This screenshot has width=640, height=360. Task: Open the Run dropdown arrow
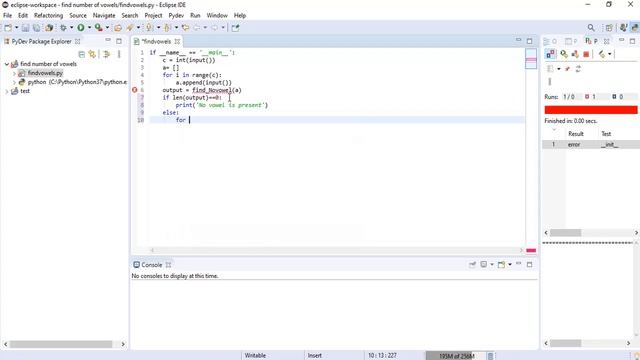[89, 28]
